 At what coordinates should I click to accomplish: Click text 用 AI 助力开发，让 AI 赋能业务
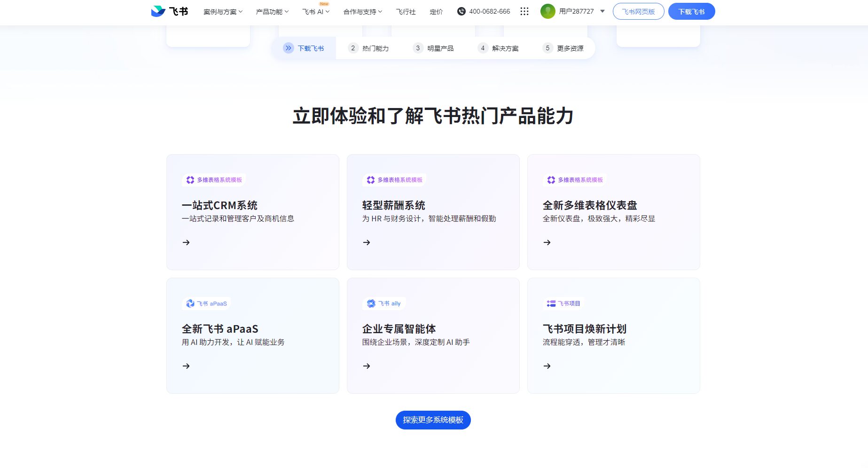click(233, 342)
